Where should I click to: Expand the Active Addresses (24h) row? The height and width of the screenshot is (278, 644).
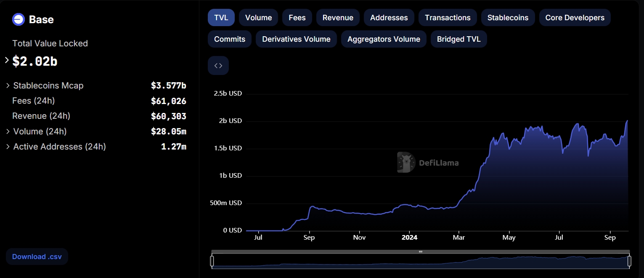tap(8, 147)
